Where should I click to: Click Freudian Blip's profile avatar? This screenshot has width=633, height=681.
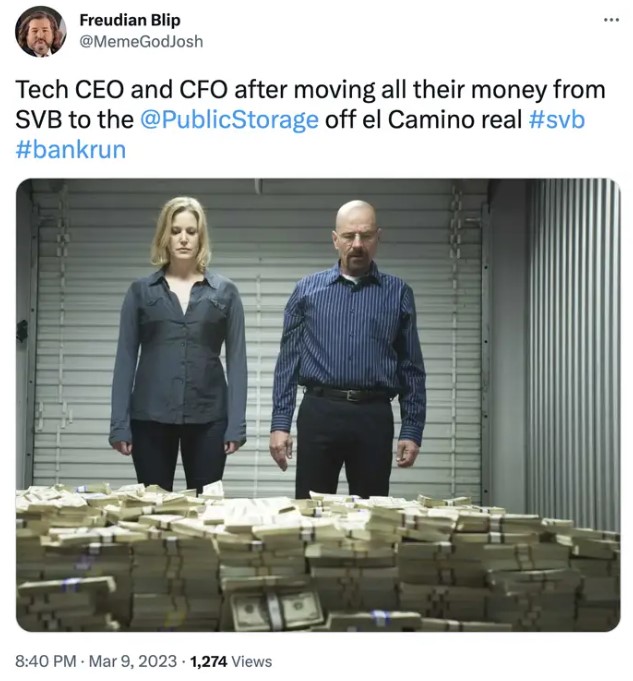coord(40,32)
